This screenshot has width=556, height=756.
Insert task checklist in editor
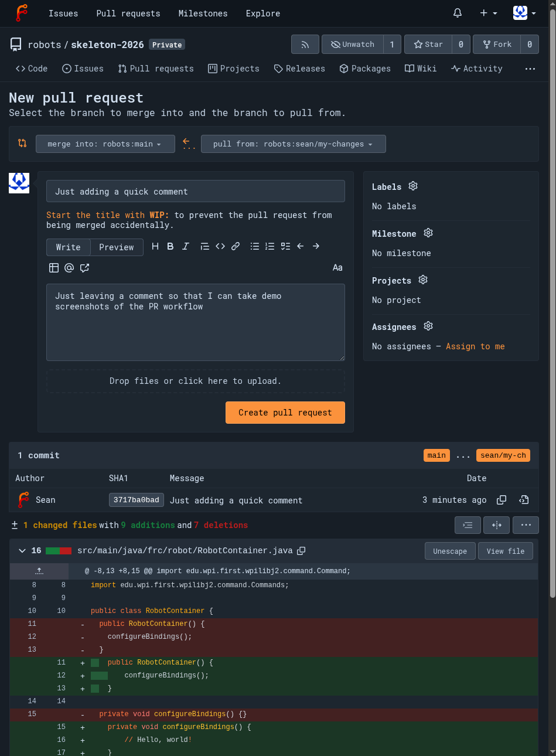(x=285, y=246)
